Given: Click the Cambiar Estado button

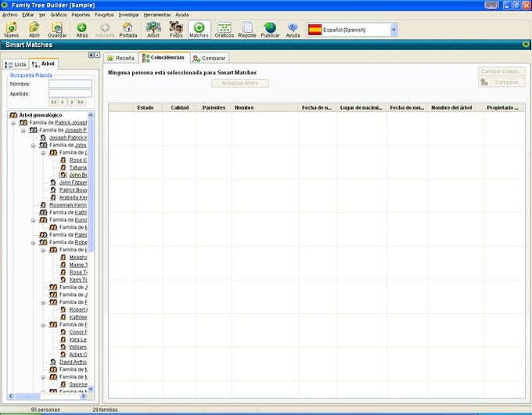Looking at the screenshot, I should [x=501, y=71].
